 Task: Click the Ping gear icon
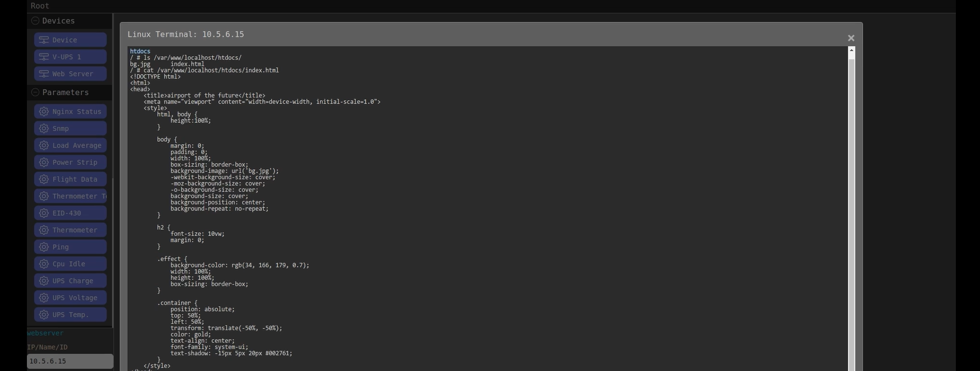point(44,247)
